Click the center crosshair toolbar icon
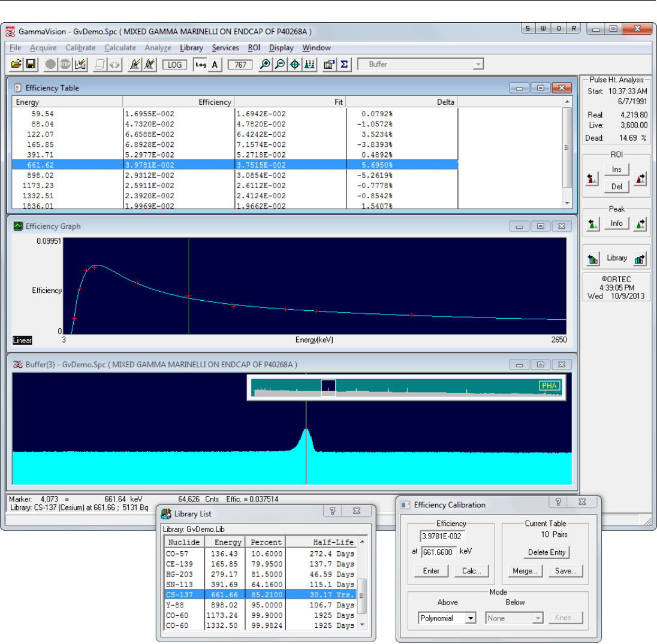 [x=295, y=65]
